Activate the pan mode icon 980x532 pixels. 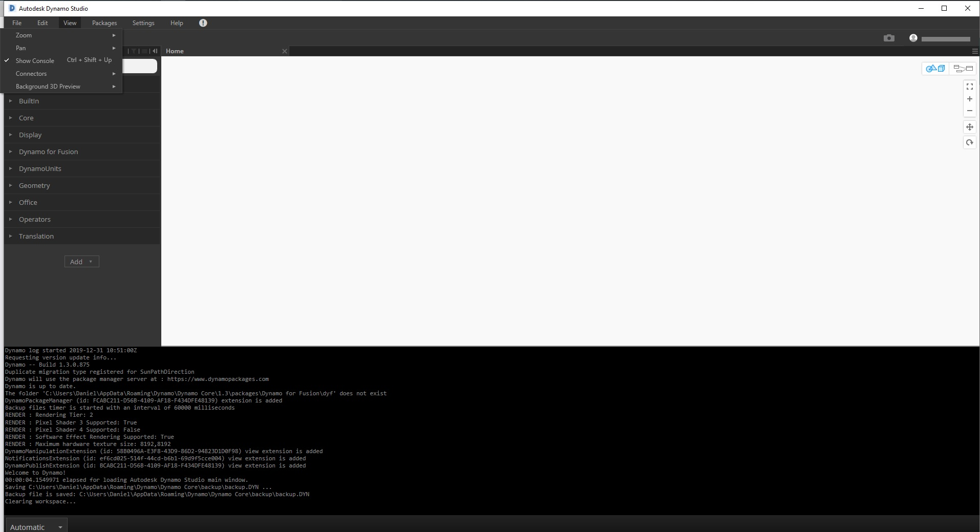tap(969, 127)
